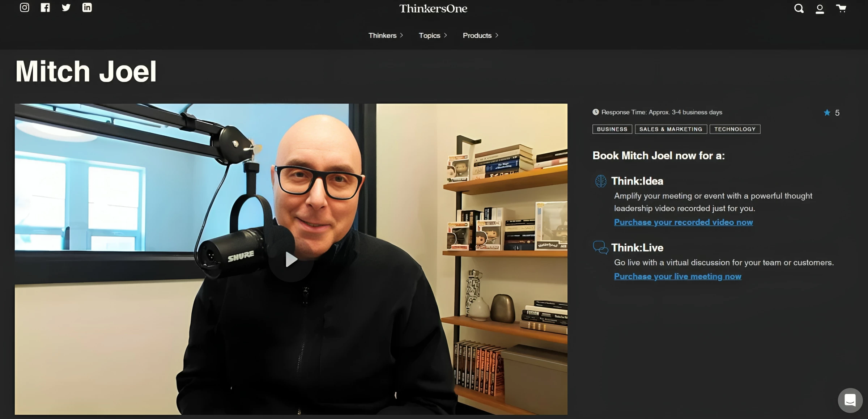Select the BUSINESS tag
This screenshot has width=868, height=419.
[x=612, y=129]
